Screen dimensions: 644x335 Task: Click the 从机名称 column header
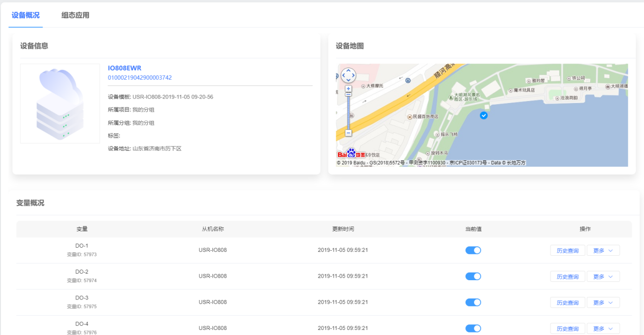tap(213, 229)
